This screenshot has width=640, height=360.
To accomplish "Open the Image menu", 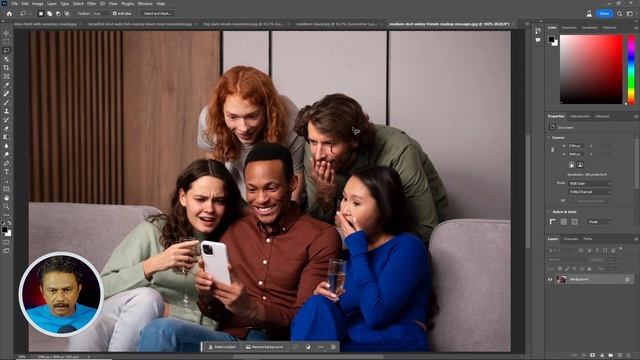I will click(x=37, y=4).
